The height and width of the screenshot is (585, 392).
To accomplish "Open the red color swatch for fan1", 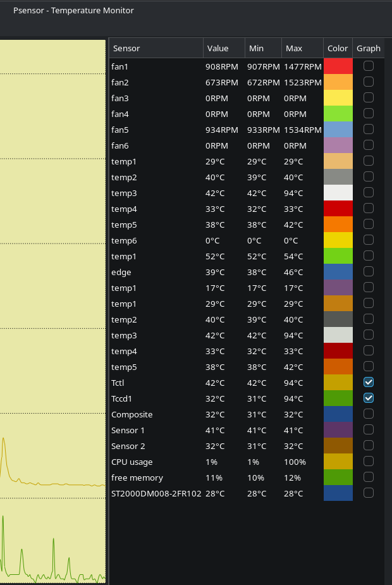I will coord(338,66).
